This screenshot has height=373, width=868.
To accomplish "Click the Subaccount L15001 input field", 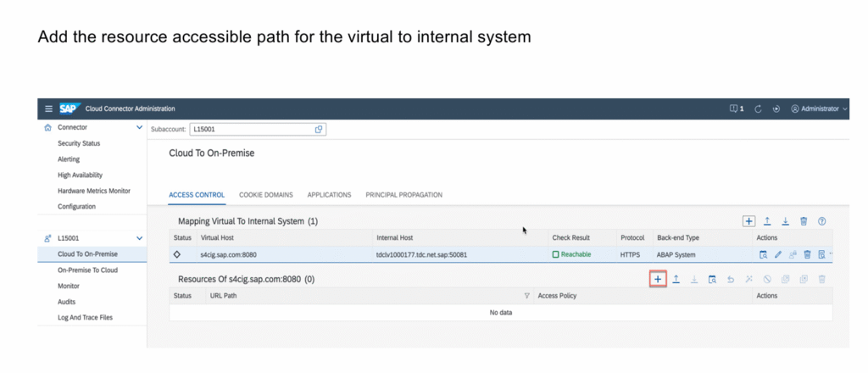I will 251,129.
